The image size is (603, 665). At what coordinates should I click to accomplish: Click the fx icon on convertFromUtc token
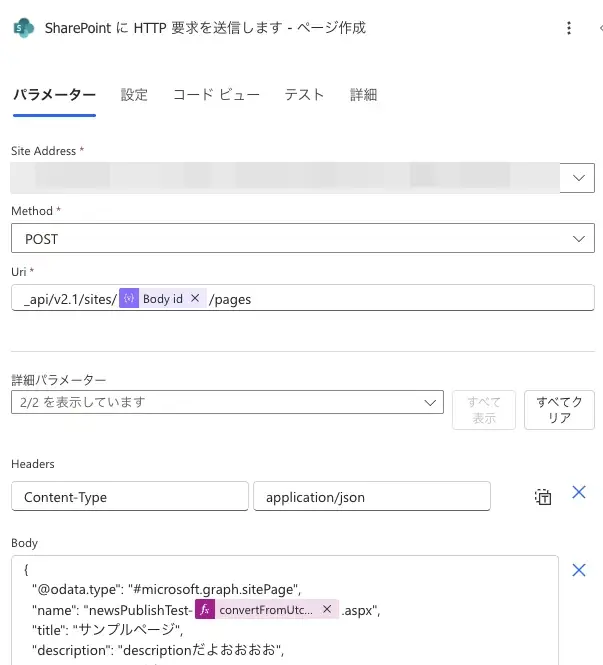205,609
